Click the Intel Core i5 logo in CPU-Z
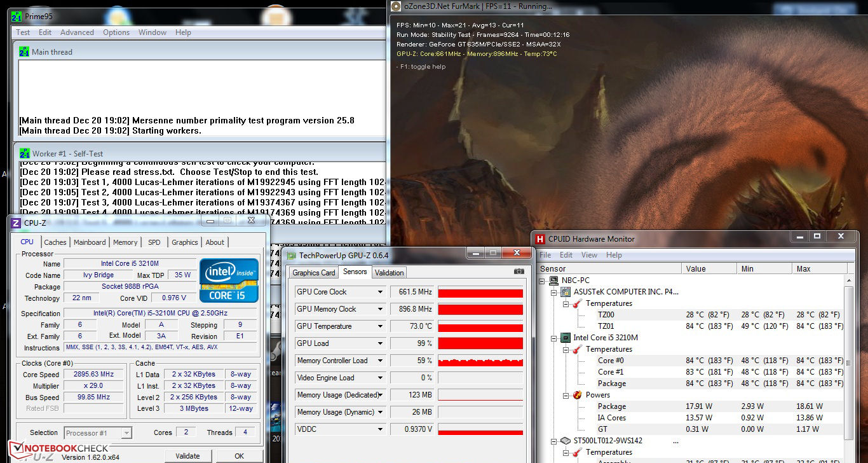The image size is (868, 463). [229, 280]
